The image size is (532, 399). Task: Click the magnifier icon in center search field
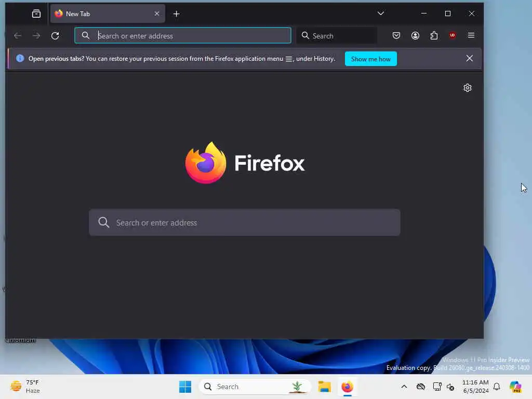coord(103,222)
